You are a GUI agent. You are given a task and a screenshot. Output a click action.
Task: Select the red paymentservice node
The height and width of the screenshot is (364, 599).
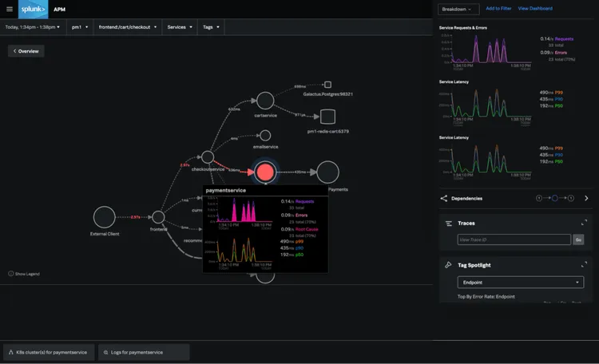265,172
